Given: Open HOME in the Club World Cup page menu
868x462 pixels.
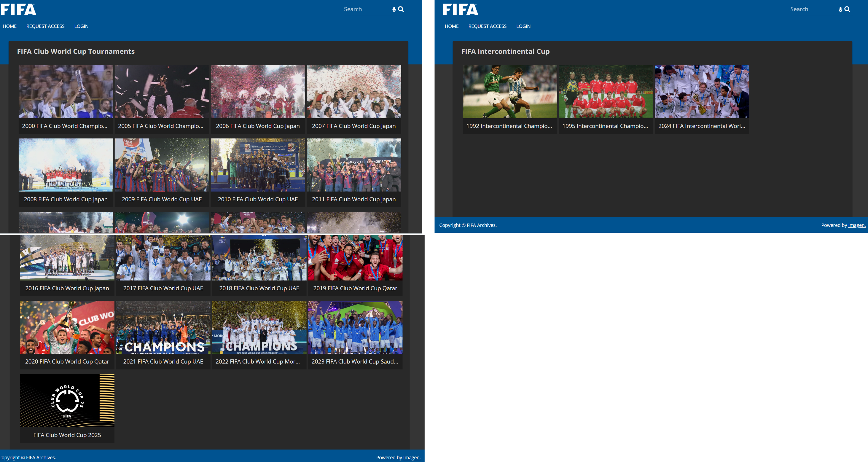Looking at the screenshot, I should click(9, 26).
